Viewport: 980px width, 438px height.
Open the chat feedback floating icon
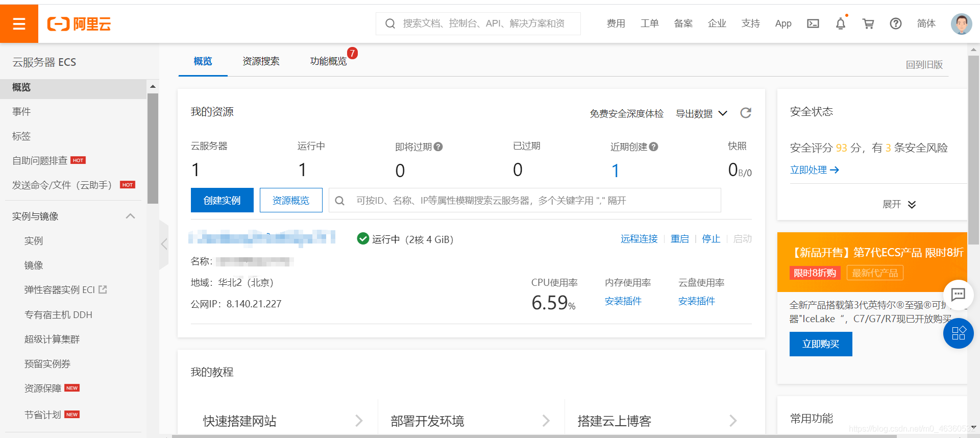coord(959,295)
